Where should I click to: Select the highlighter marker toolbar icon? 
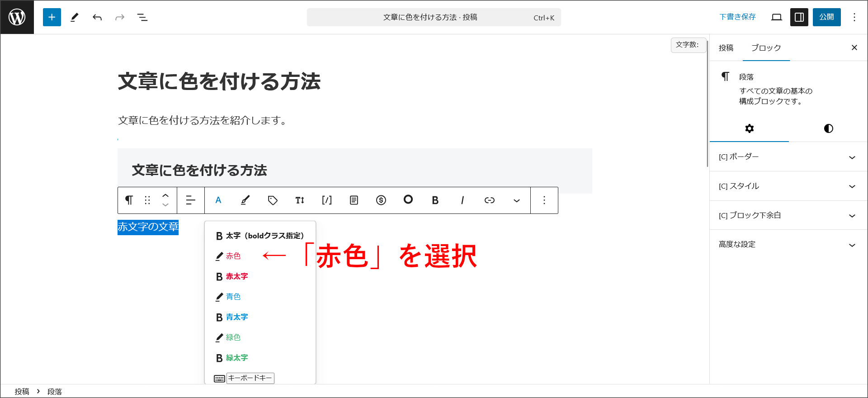pyautogui.click(x=245, y=200)
